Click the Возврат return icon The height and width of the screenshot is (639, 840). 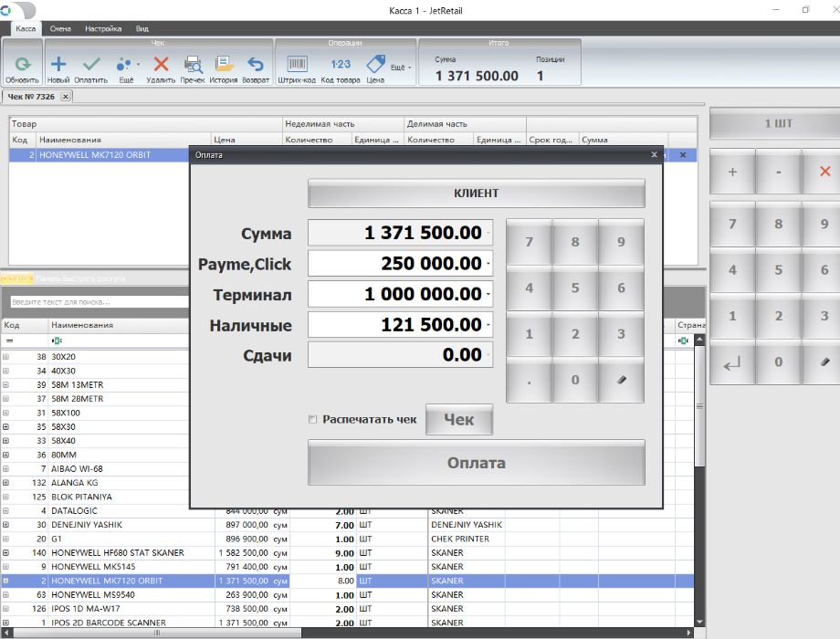pyautogui.click(x=256, y=64)
